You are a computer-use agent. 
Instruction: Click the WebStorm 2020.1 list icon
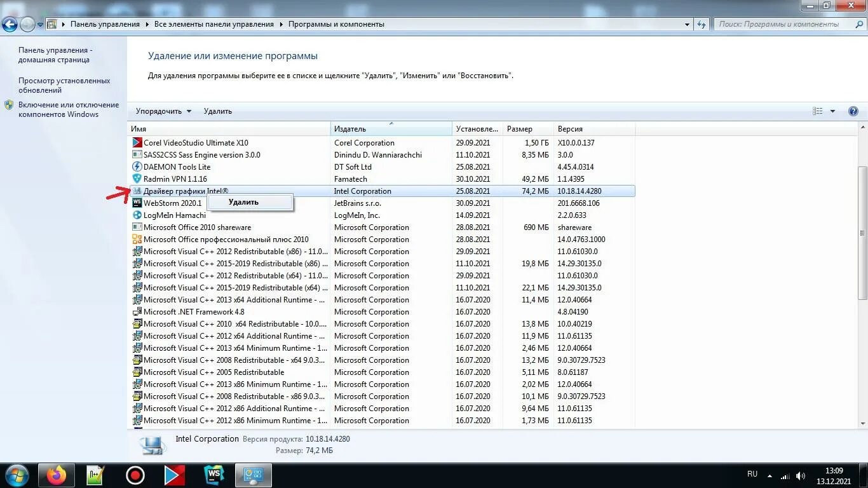(x=137, y=203)
